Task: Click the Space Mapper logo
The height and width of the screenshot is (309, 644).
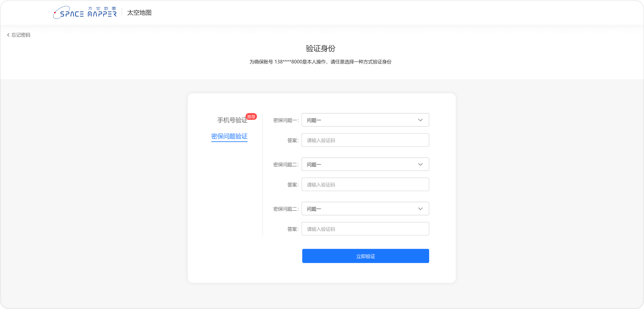Action: [x=85, y=12]
